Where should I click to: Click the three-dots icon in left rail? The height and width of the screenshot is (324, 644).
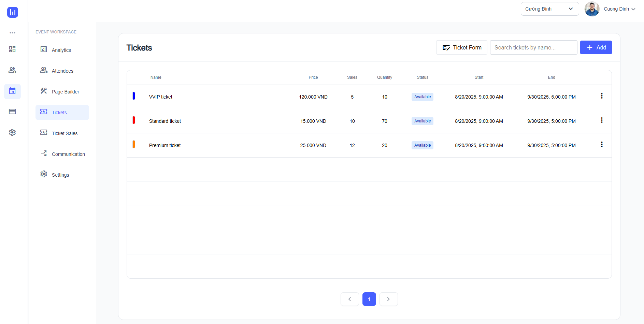click(x=12, y=33)
